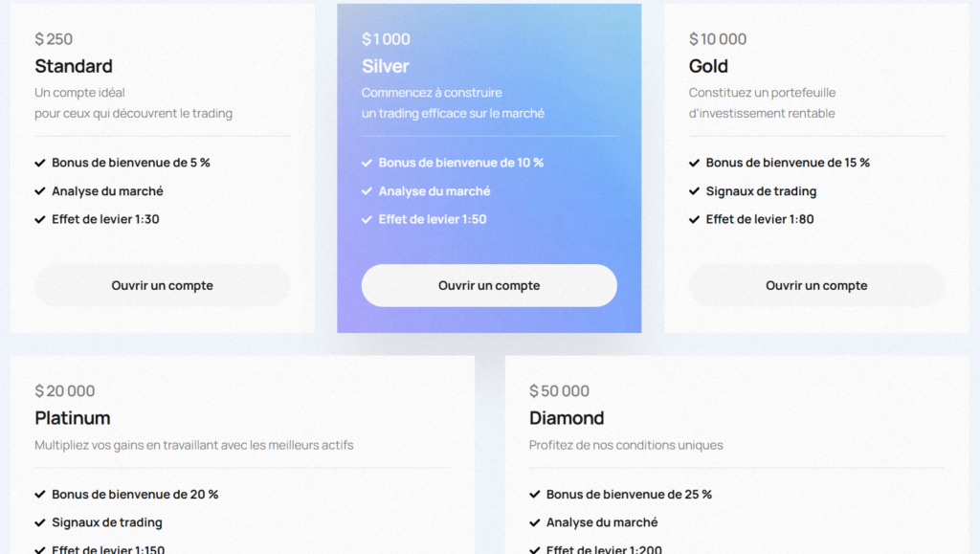Select the Platinum plan heading
Viewport: 980px width, 554px height.
click(x=73, y=418)
